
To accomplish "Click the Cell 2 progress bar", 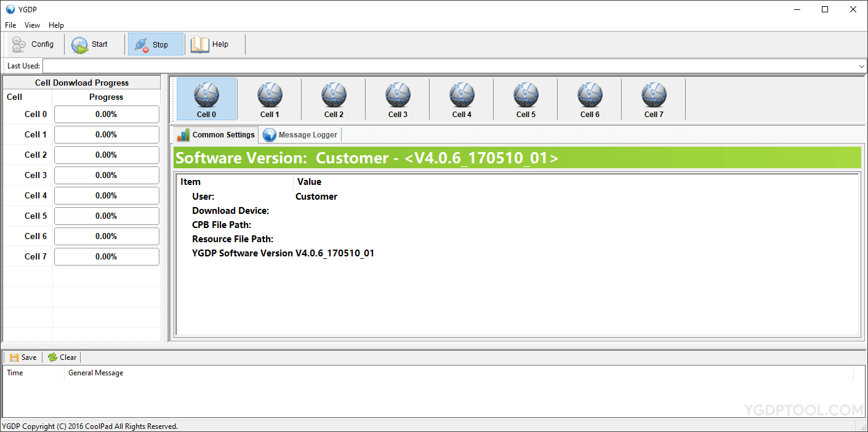I will click(106, 155).
